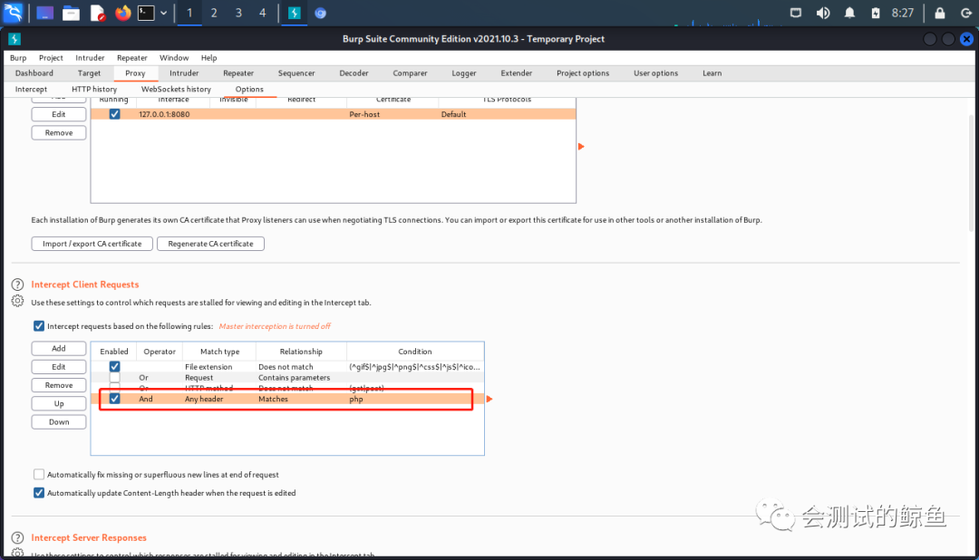
Task: Open the Intercept sub-tab
Action: click(31, 90)
